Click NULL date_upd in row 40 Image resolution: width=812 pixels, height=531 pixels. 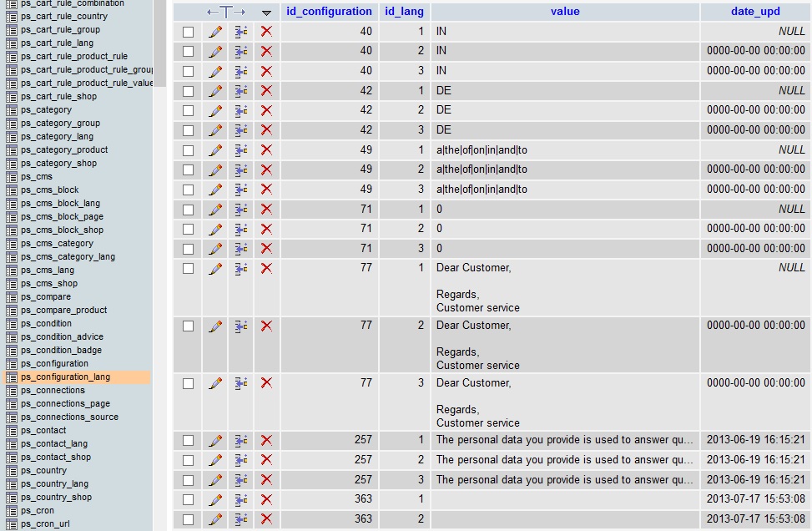coord(792,31)
